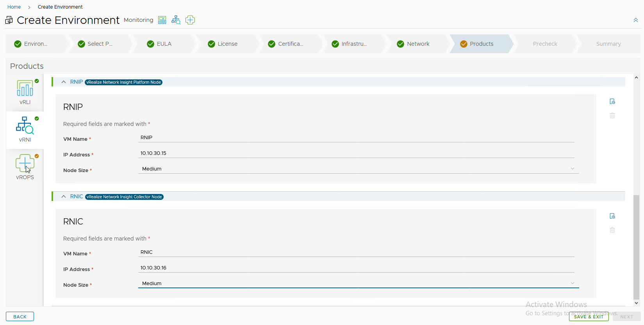Select vRLI product in sidebar
Viewport: 644px width, 325px height.
click(25, 92)
